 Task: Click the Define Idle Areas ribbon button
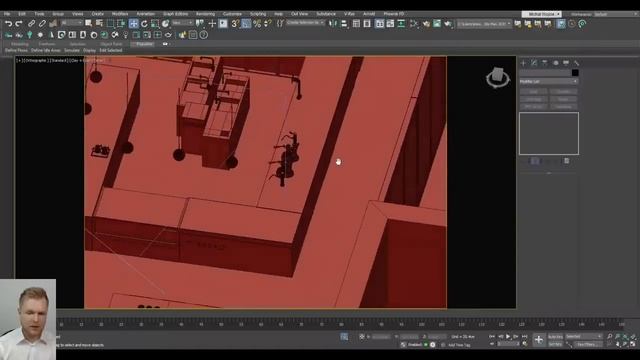click(46, 50)
